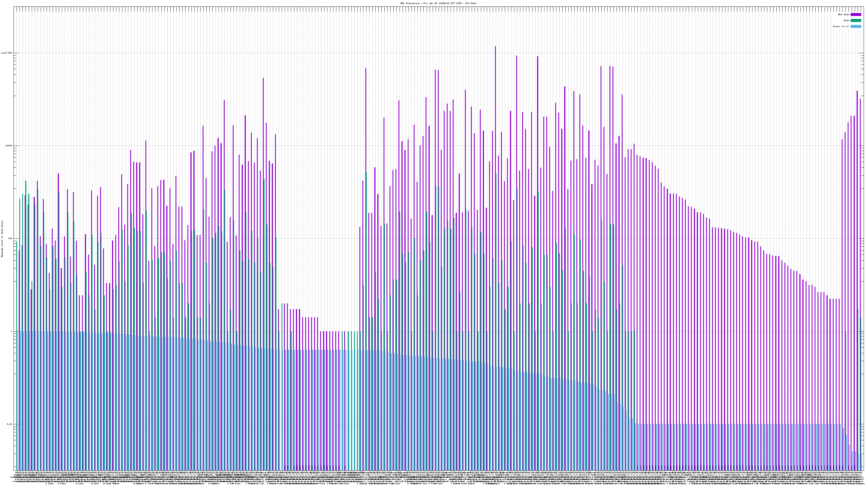Click the top-right corner of plot border

[863, 7]
